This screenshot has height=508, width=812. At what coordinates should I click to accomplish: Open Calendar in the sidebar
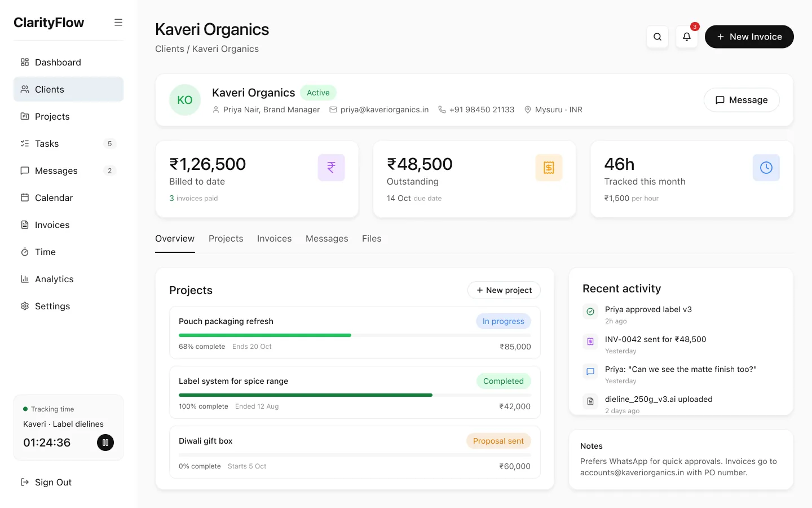click(68, 198)
